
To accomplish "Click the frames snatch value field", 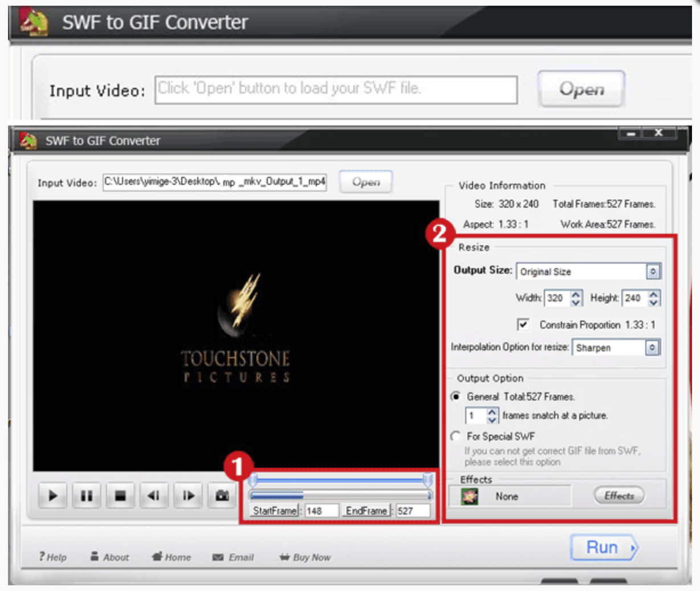I will [x=476, y=415].
